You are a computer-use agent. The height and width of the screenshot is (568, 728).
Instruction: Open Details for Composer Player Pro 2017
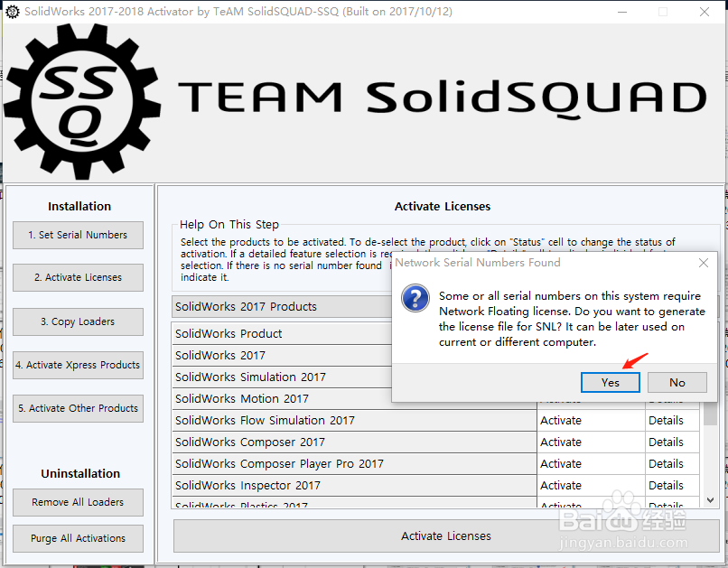pyautogui.click(x=672, y=463)
